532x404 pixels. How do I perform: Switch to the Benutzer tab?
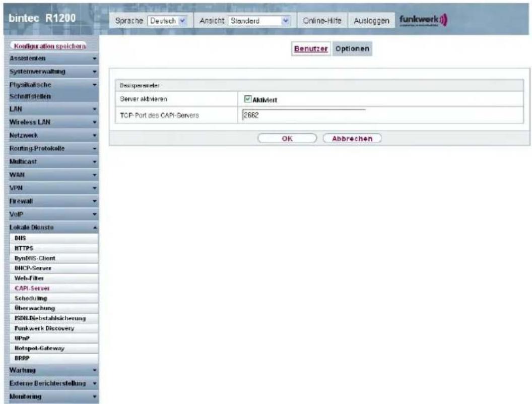[x=311, y=48]
